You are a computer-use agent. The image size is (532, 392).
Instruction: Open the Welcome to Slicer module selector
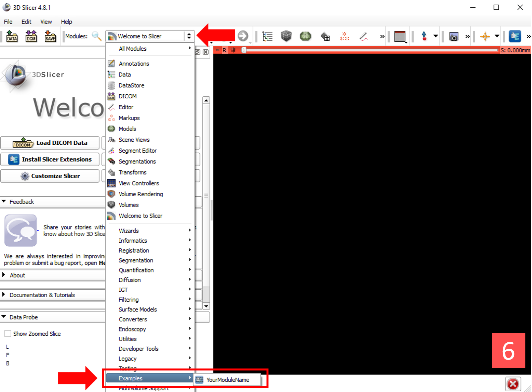149,36
